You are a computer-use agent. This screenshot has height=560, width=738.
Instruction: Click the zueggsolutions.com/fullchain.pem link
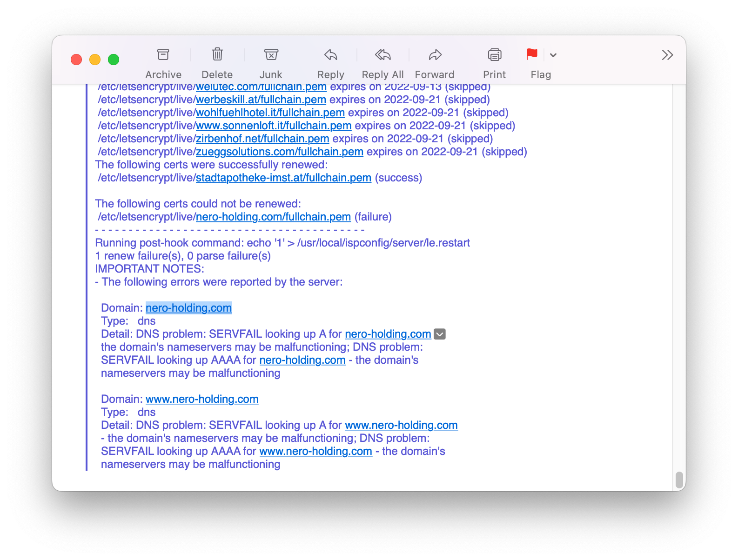coord(279,152)
